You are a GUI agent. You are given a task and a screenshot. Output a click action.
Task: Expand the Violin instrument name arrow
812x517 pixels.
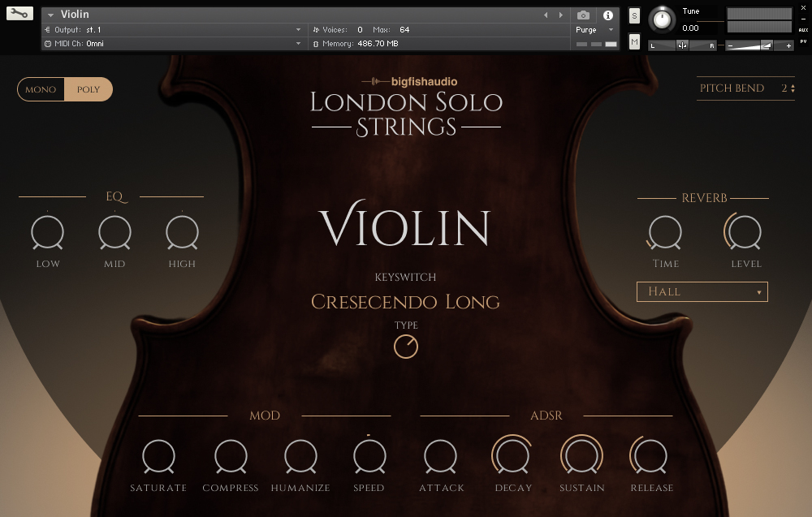pos(50,15)
